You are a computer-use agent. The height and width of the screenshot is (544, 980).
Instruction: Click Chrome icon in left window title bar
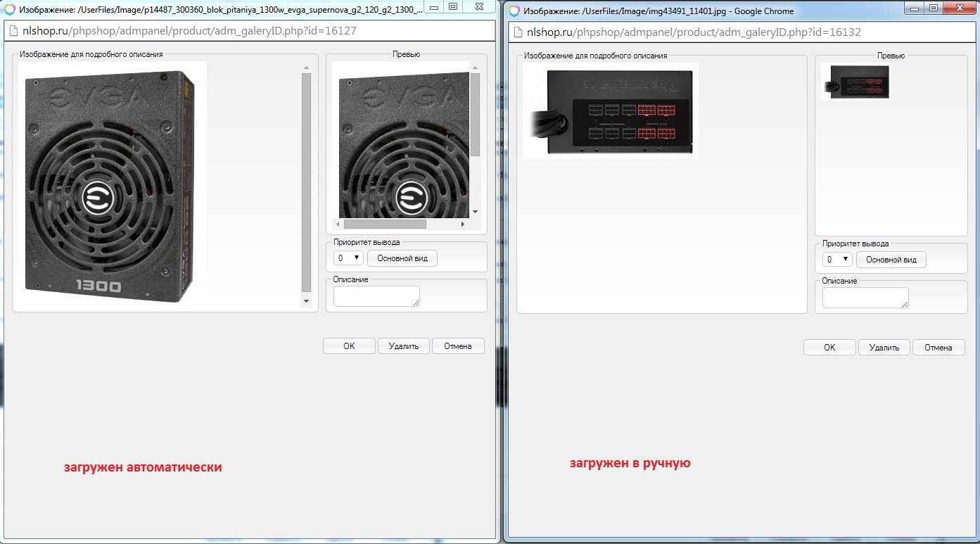tap(11, 11)
